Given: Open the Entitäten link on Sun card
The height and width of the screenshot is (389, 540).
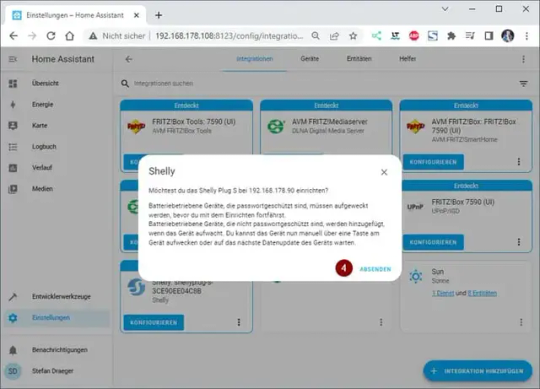Looking at the screenshot, I should point(482,293).
